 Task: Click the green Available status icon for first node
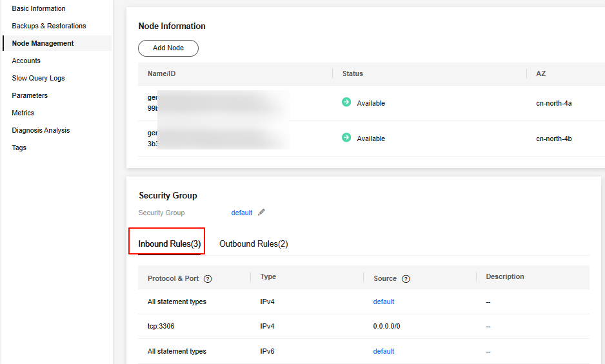tap(346, 102)
